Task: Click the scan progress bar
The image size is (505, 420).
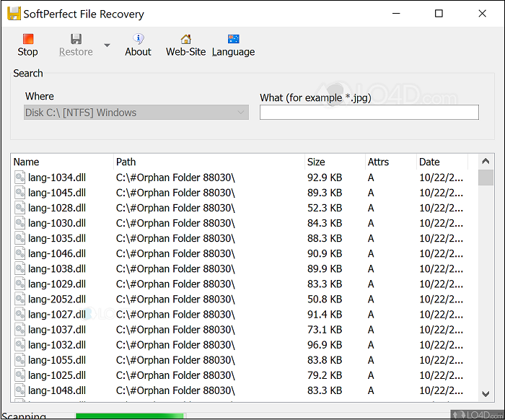Action: pyautogui.click(x=131, y=416)
